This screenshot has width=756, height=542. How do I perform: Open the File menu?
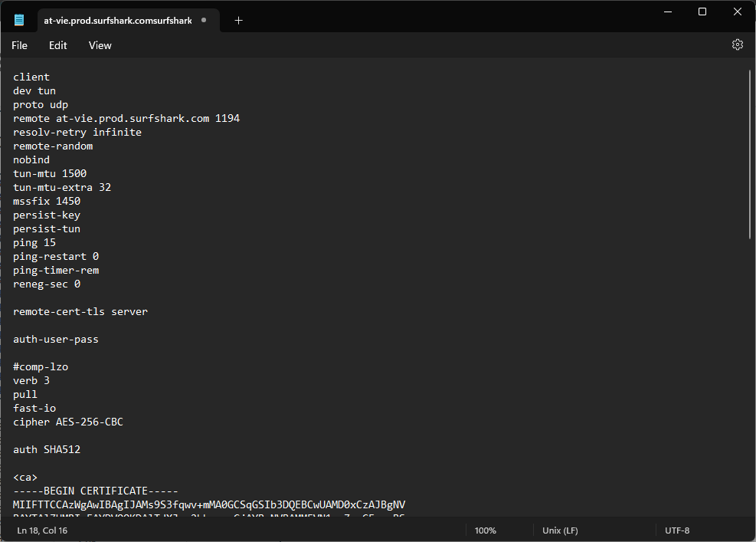(x=20, y=45)
